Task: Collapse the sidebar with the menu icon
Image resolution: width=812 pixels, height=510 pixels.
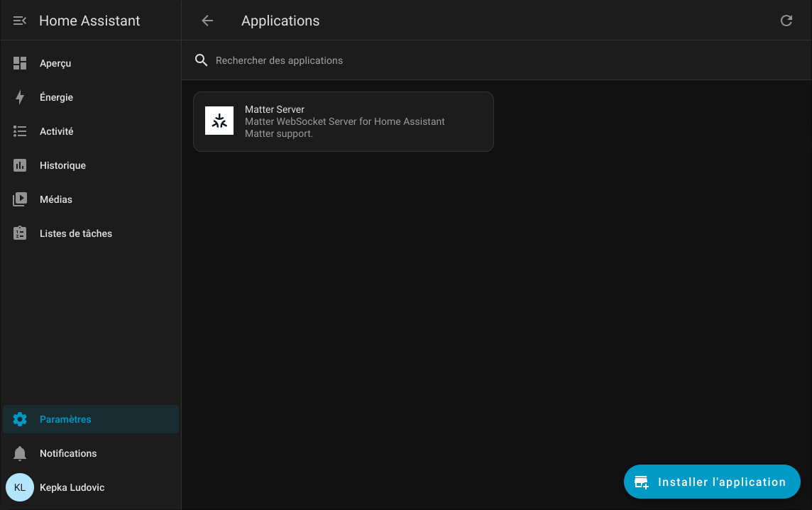Action: (20, 21)
